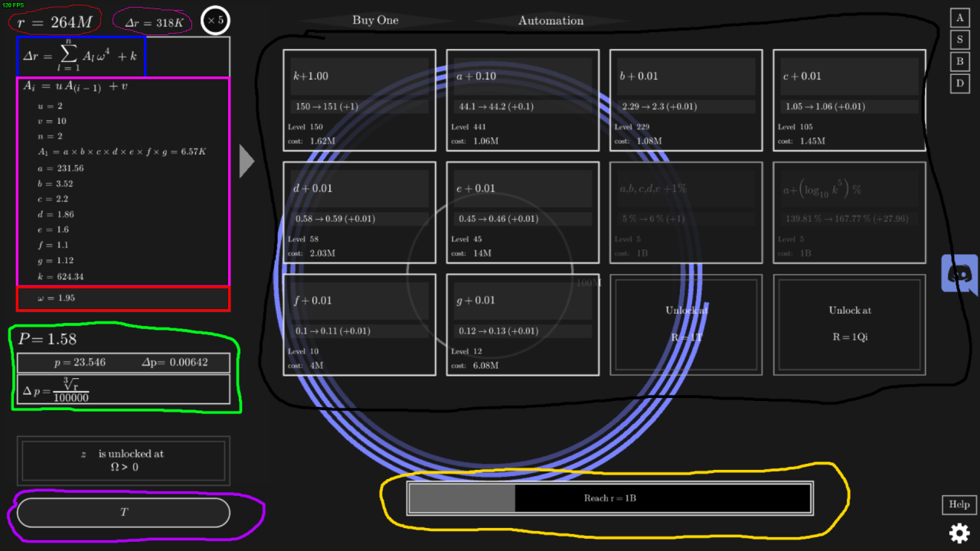Click the Reach r = 1B progress bar
980x551 pixels.
[x=609, y=498]
